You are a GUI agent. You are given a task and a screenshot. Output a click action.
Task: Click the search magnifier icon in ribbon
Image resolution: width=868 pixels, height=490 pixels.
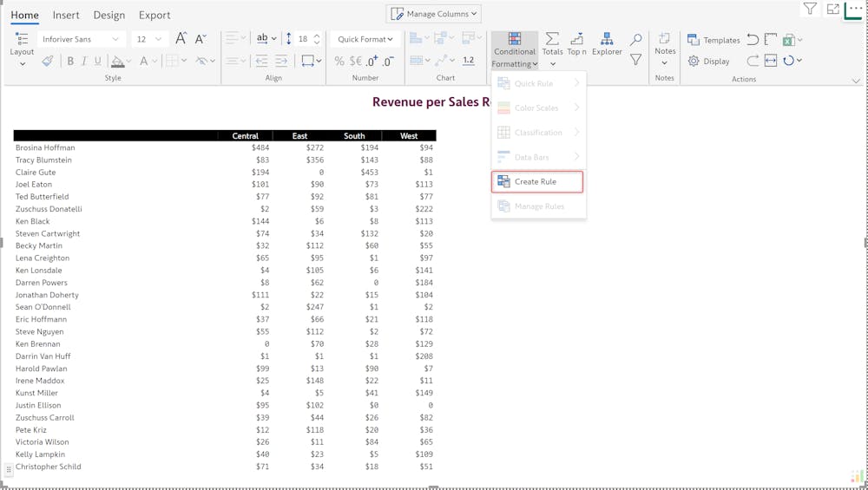click(636, 39)
